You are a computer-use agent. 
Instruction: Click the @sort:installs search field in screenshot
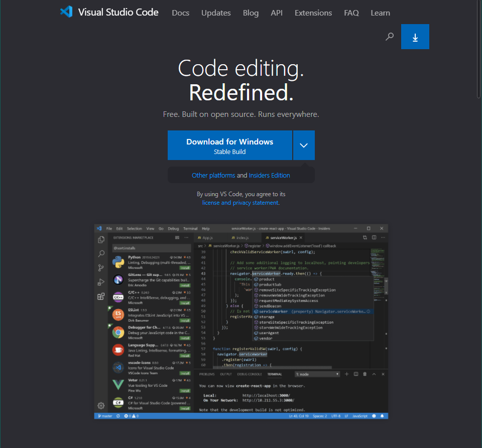(x=152, y=248)
